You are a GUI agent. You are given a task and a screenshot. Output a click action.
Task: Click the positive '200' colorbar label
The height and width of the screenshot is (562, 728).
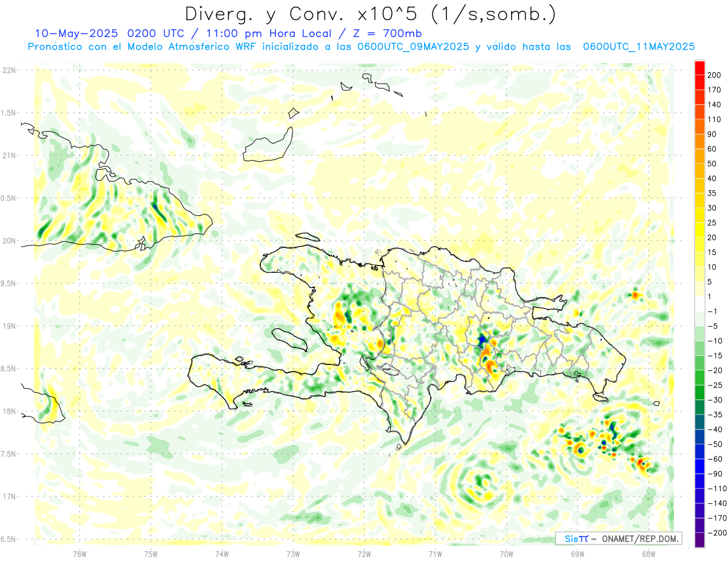click(x=715, y=75)
